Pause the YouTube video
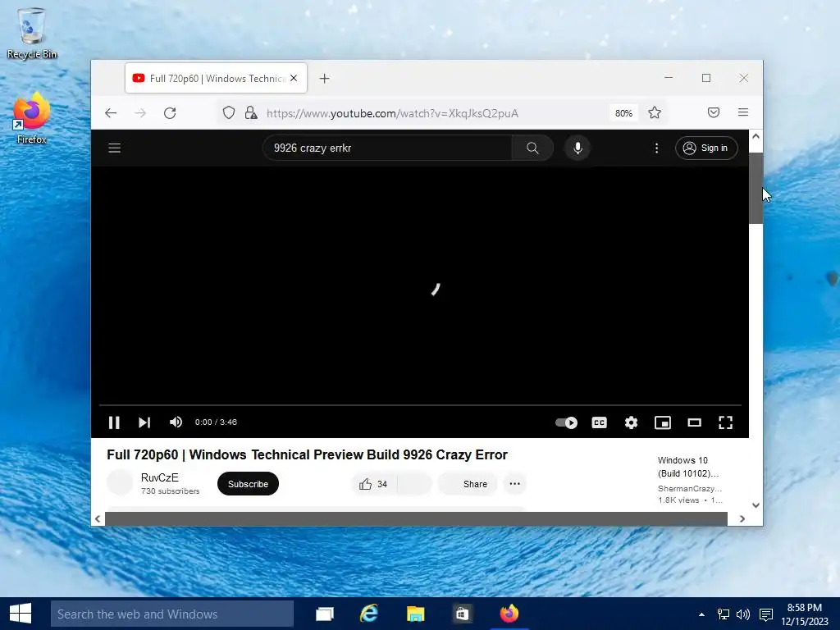840x630 pixels. 114,422
